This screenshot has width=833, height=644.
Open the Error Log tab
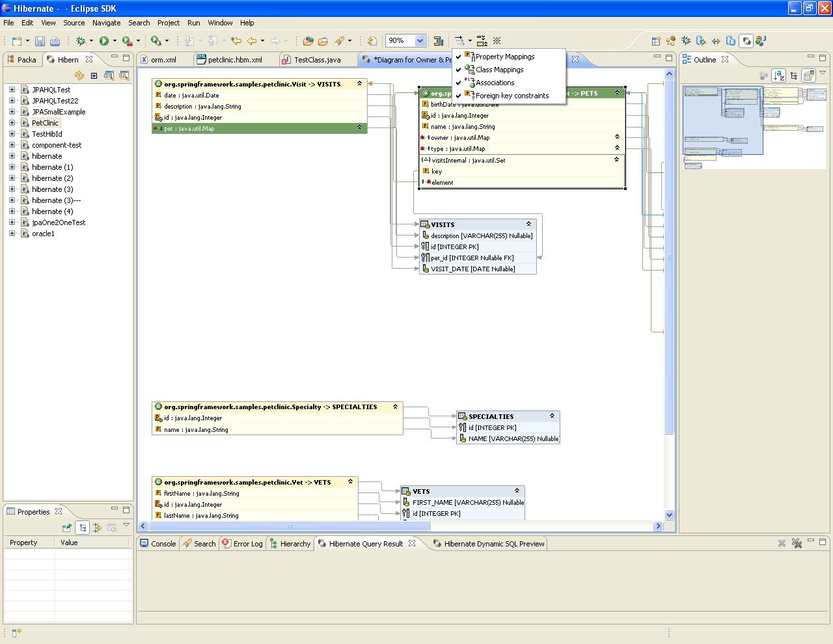pyautogui.click(x=247, y=544)
